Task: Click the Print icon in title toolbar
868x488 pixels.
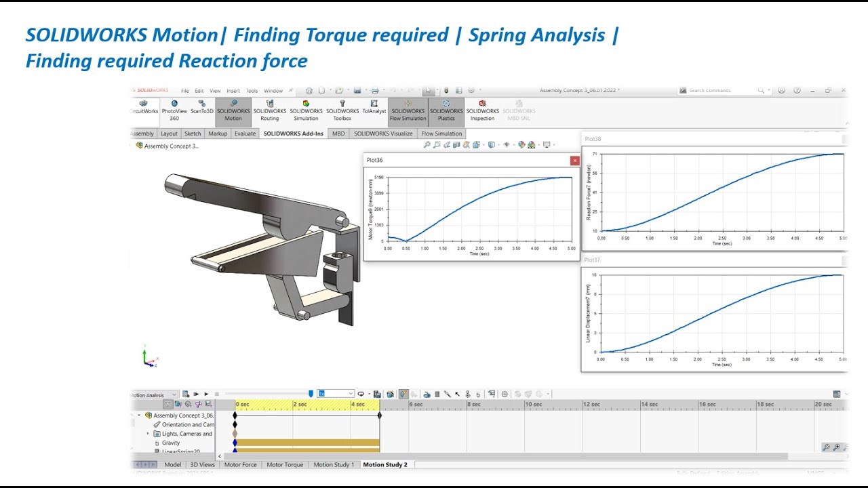Action: [x=375, y=90]
